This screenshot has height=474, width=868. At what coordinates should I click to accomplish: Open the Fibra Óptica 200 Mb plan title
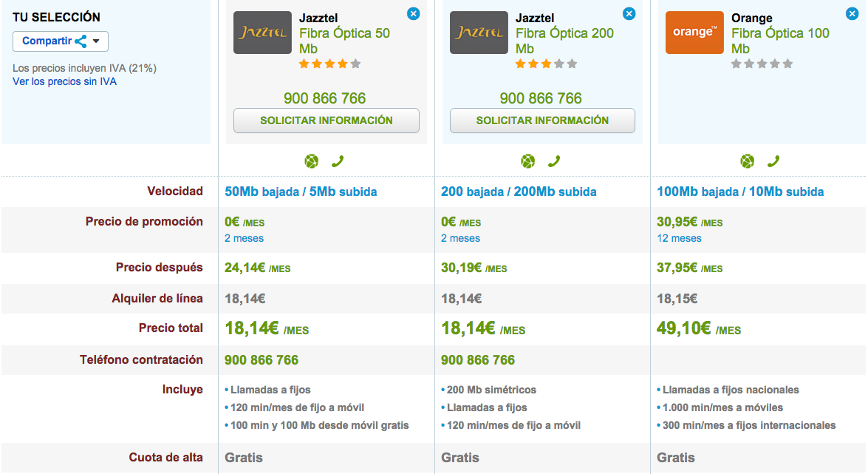pos(564,41)
